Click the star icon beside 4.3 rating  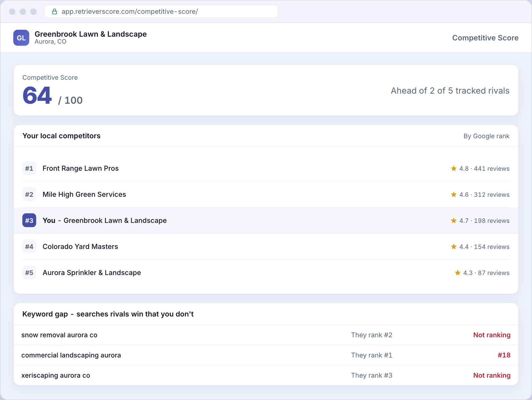458,273
